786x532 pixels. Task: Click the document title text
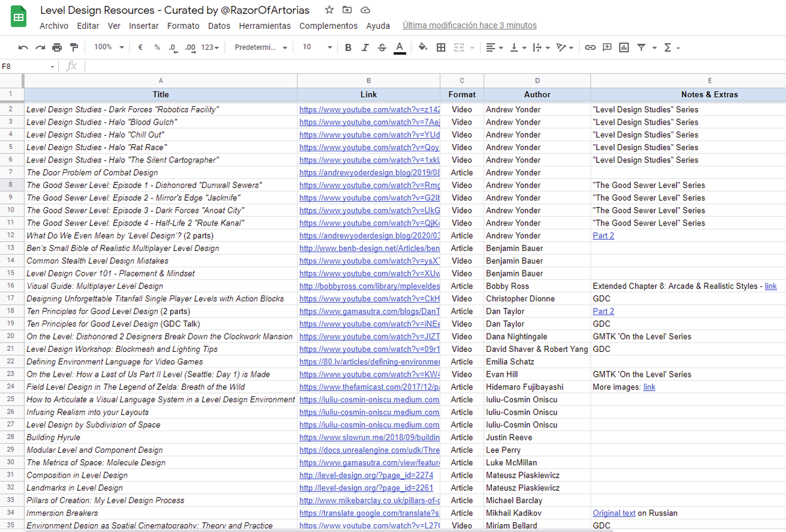pos(175,10)
